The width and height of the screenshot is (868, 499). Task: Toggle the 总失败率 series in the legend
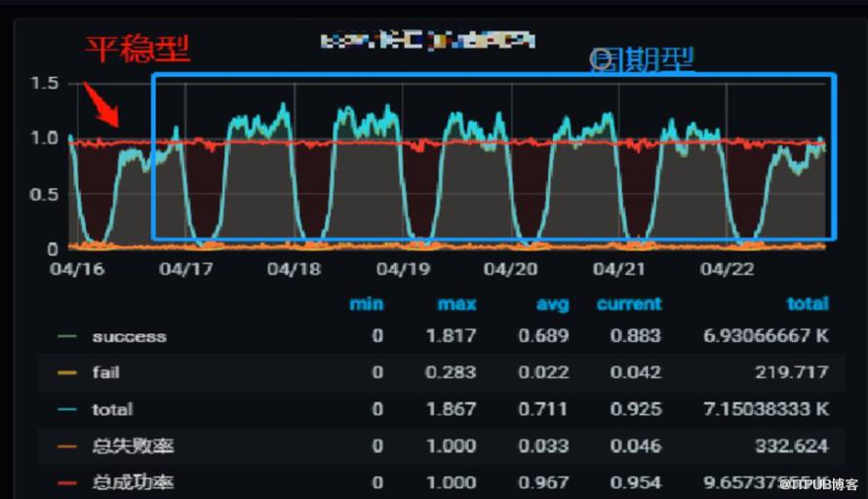click(133, 446)
